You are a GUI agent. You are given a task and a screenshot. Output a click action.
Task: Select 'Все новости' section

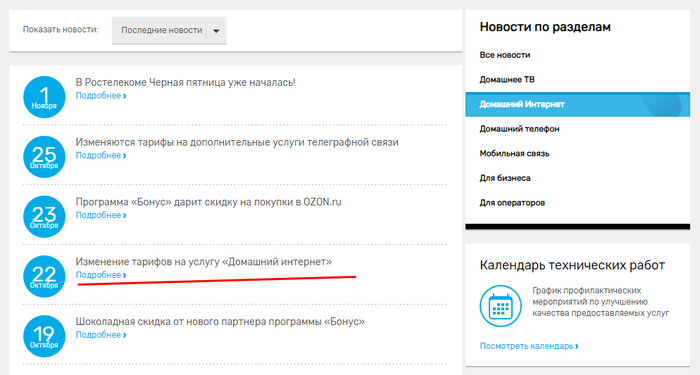tap(505, 55)
